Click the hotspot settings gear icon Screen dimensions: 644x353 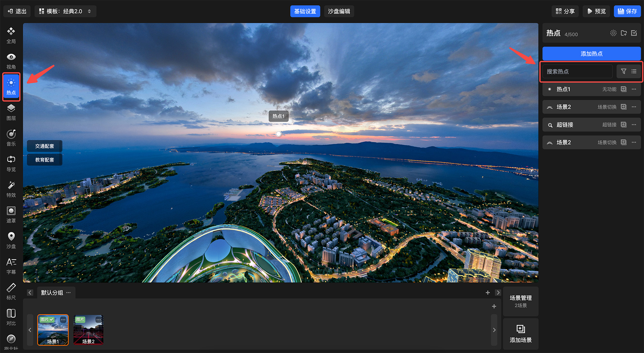[613, 33]
